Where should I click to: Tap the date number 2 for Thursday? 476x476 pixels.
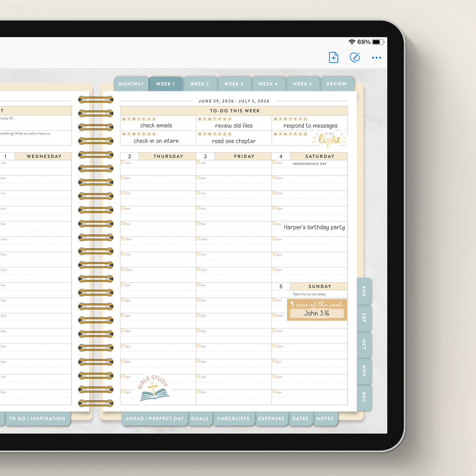[x=130, y=156]
